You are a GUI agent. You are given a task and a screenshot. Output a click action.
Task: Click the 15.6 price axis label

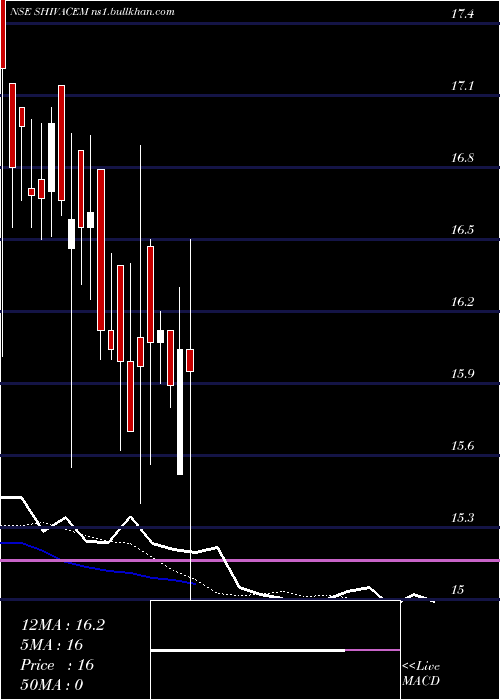point(462,446)
